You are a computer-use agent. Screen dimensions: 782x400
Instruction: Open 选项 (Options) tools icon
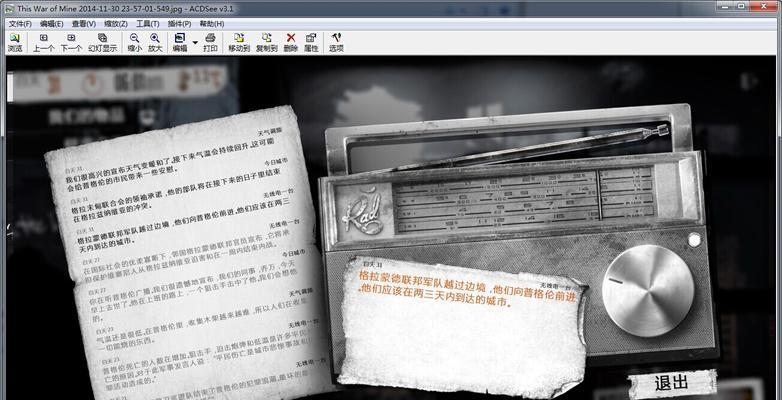tap(336, 43)
